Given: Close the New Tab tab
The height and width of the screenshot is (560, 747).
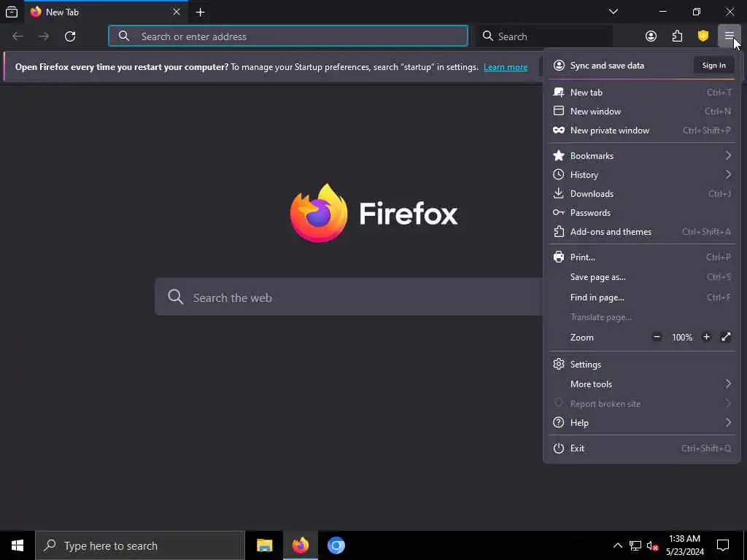Looking at the screenshot, I should (177, 12).
